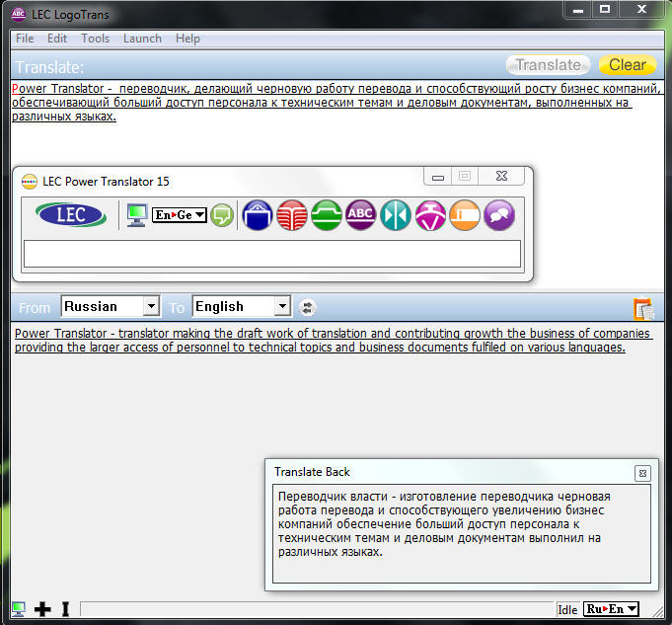
Task: Click the LEC logo in Power Translator toolbar
Action: (71, 214)
